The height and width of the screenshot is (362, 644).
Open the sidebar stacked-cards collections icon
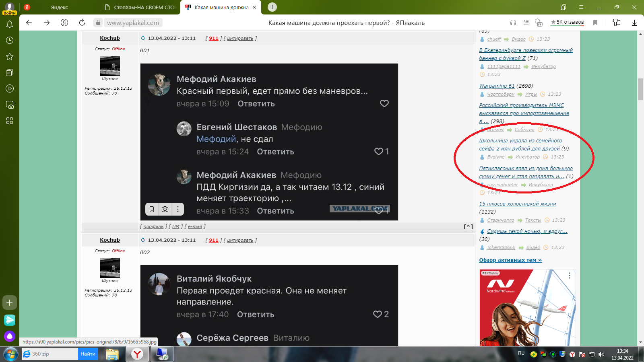[x=10, y=72]
